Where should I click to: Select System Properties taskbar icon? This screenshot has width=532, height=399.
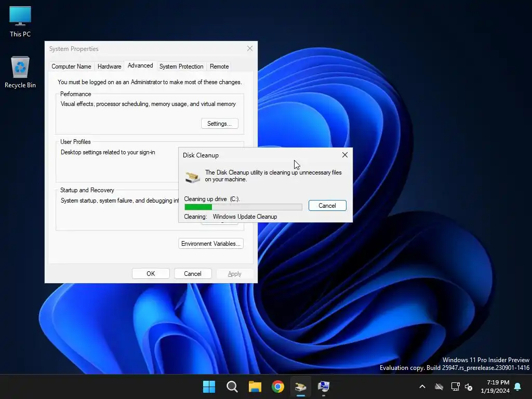pyautogui.click(x=324, y=387)
